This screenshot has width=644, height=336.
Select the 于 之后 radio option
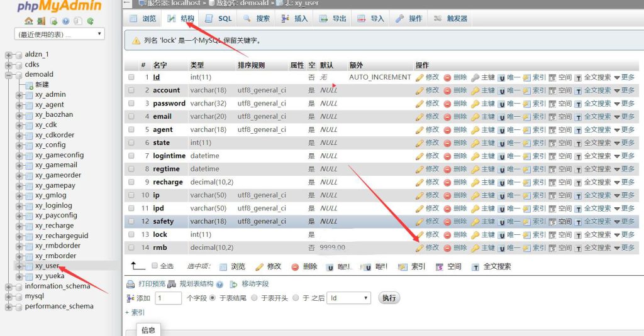pos(296,298)
